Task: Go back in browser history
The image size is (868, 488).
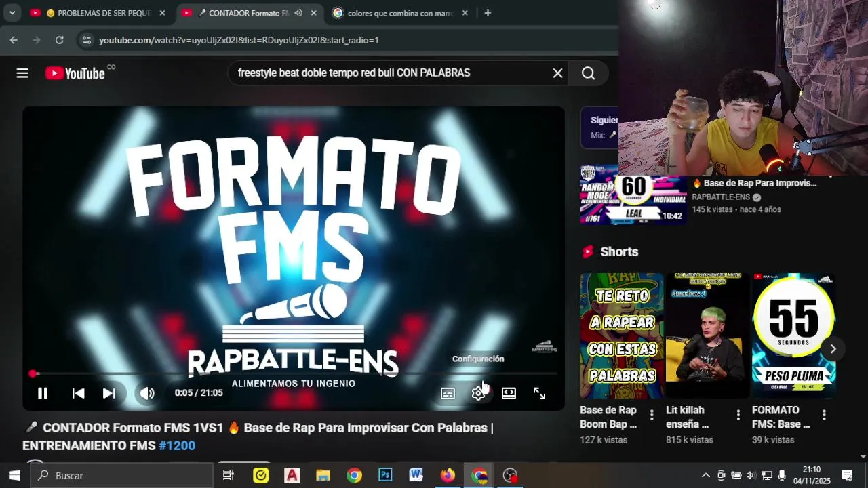Action: 14,40
